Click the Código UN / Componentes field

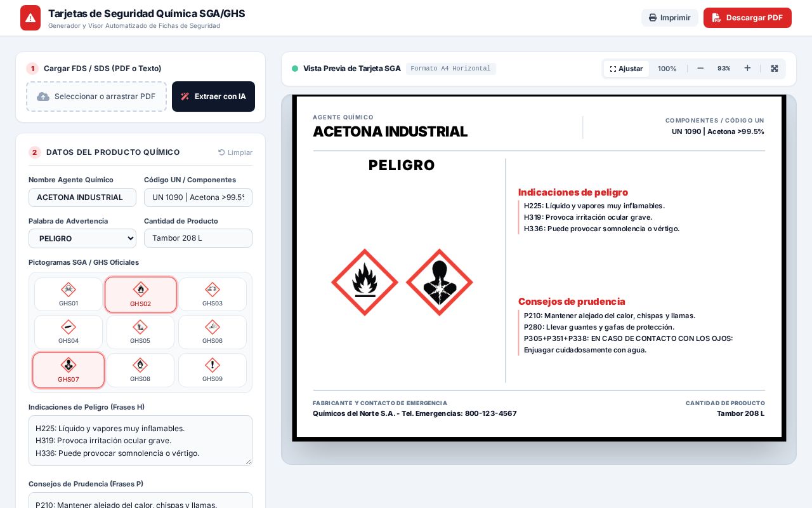198,197
